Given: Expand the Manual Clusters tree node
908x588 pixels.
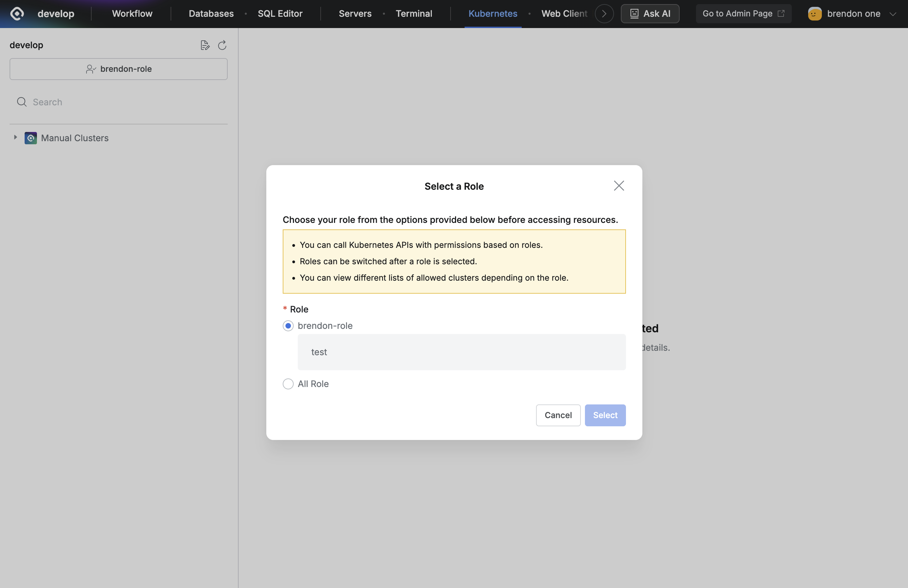Looking at the screenshot, I should pos(15,137).
